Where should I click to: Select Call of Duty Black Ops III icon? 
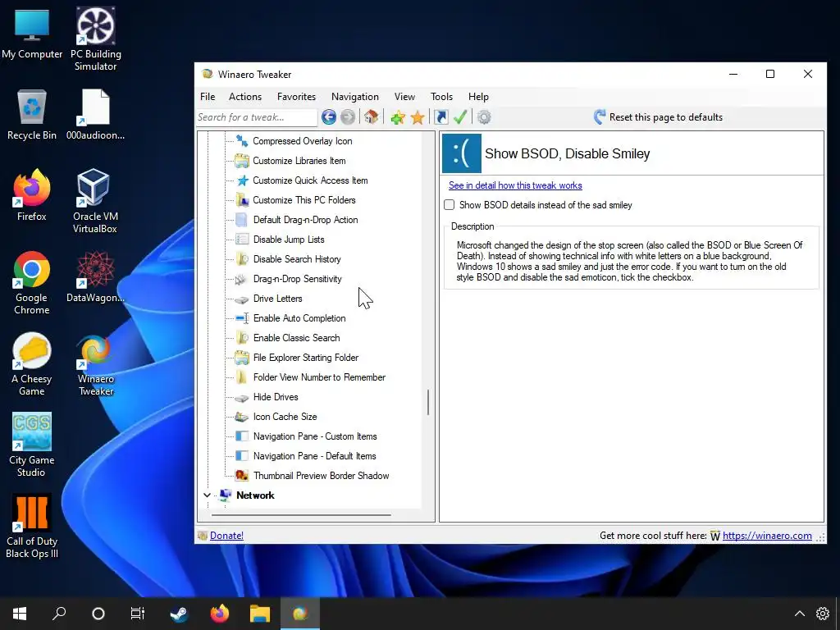pyautogui.click(x=32, y=526)
